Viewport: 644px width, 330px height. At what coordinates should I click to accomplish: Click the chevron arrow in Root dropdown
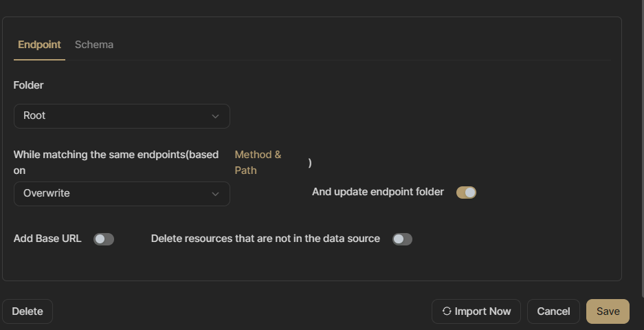(215, 116)
